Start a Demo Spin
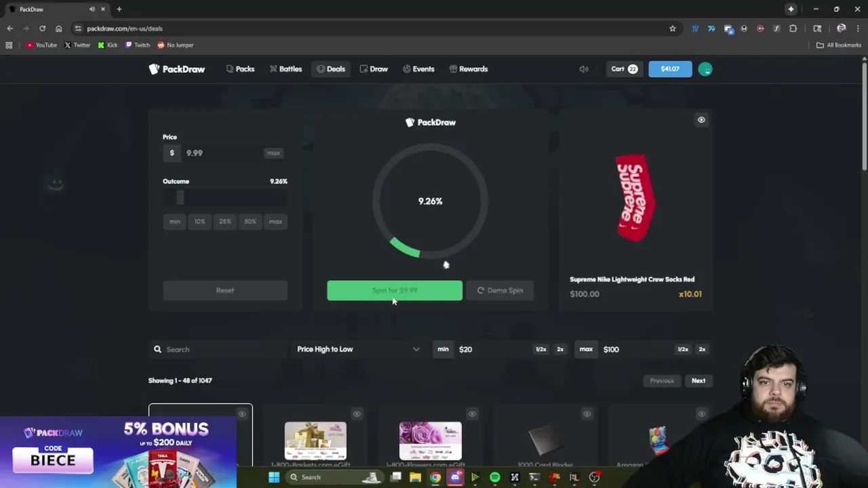 500,291
